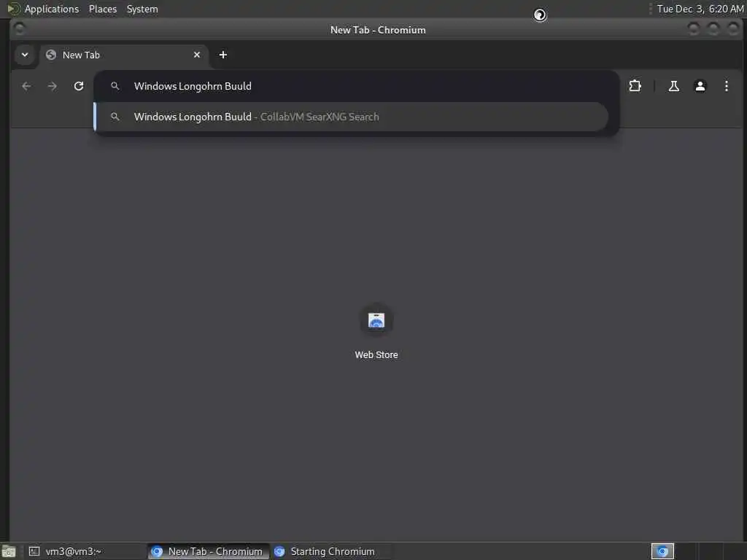Select the CollabVM SearXNG Search suggestion
This screenshot has width=747, height=560.
tap(351, 117)
